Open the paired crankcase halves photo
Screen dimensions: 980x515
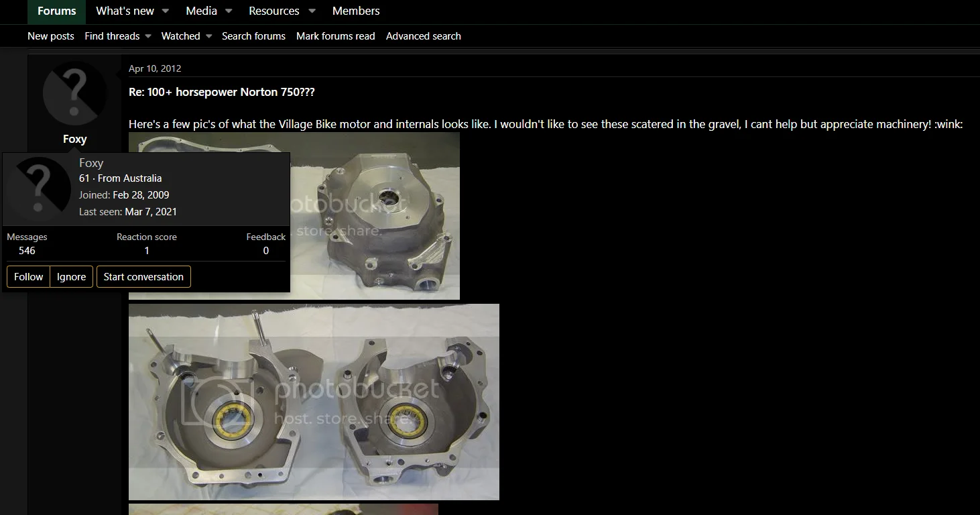coord(314,401)
